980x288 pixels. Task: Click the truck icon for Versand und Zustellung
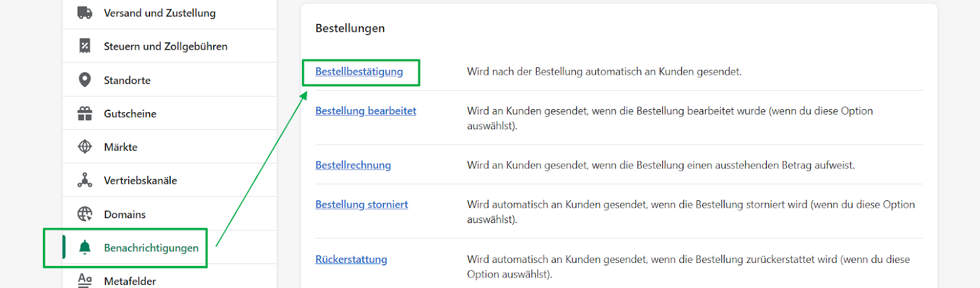(x=85, y=13)
